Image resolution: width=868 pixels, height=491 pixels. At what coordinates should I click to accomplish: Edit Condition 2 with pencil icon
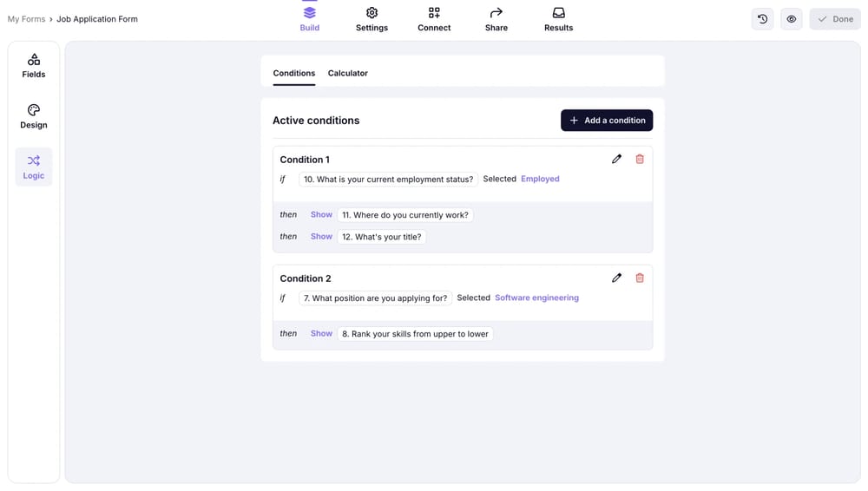click(616, 278)
